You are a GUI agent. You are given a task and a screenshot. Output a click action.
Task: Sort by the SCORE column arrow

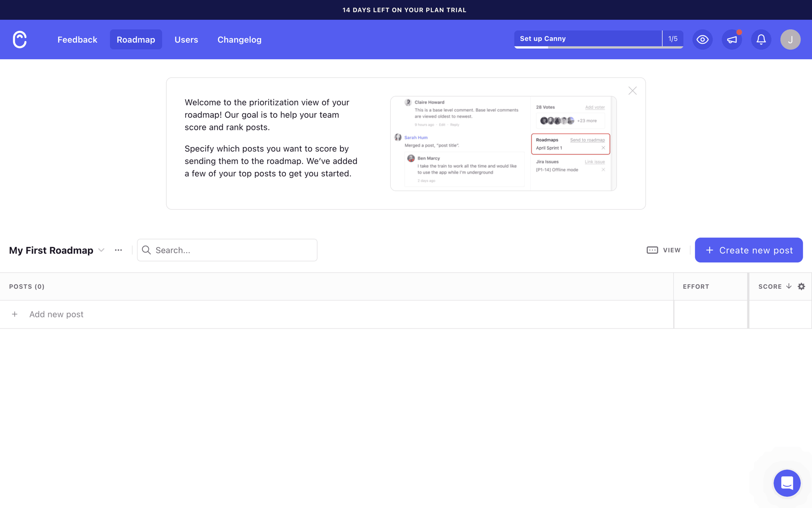coord(789,287)
